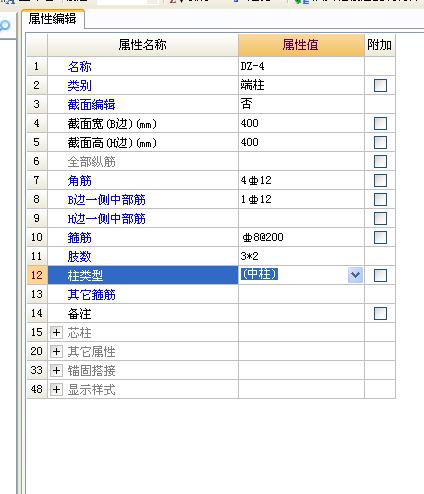Click the 附加 column header
The image size is (424, 494).
coord(380,45)
